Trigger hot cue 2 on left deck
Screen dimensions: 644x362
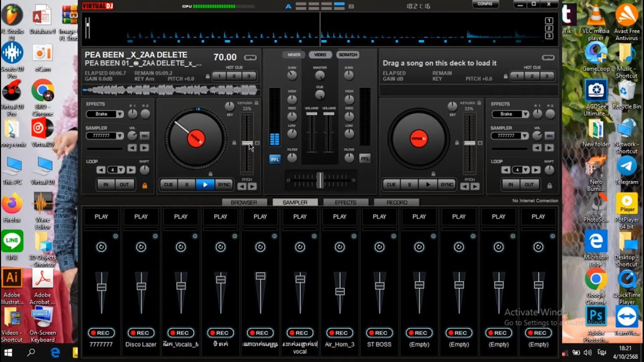coord(234,76)
